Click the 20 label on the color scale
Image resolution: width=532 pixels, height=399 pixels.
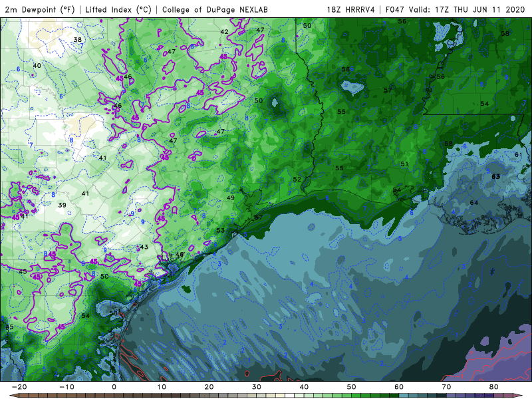[x=209, y=387]
